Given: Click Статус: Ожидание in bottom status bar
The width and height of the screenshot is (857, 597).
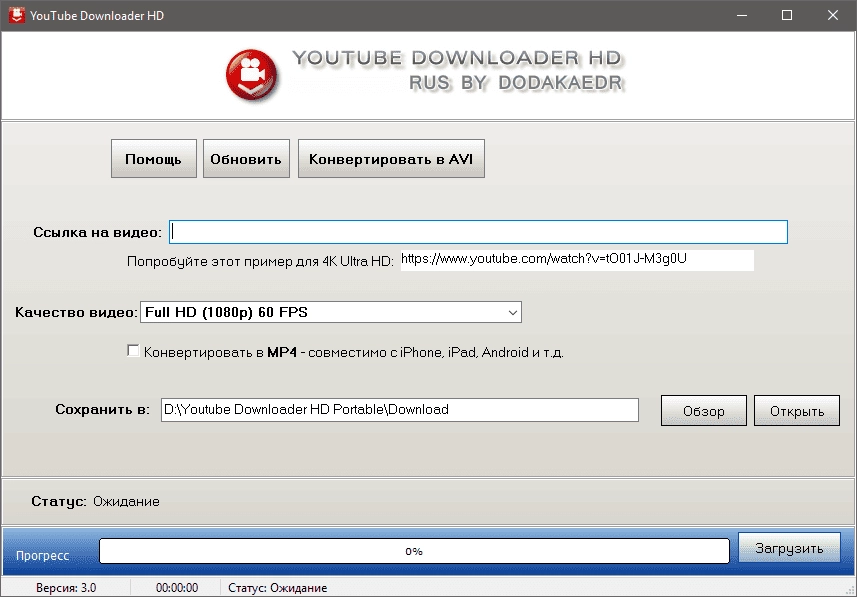Looking at the screenshot, I should [278, 588].
